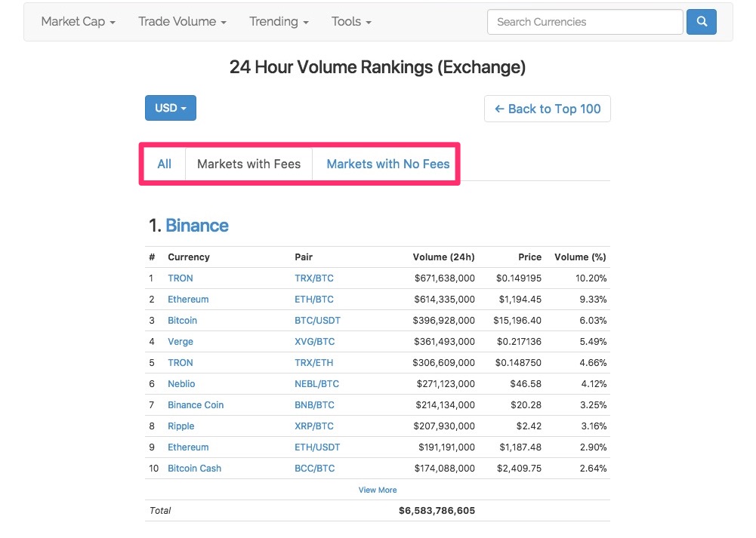Select the $2,409.75 Bitcoin Cash price
The image size is (756, 538).
[519, 469]
